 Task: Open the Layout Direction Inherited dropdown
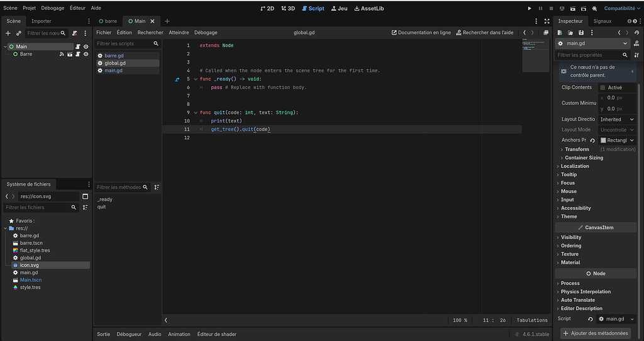coord(617,120)
